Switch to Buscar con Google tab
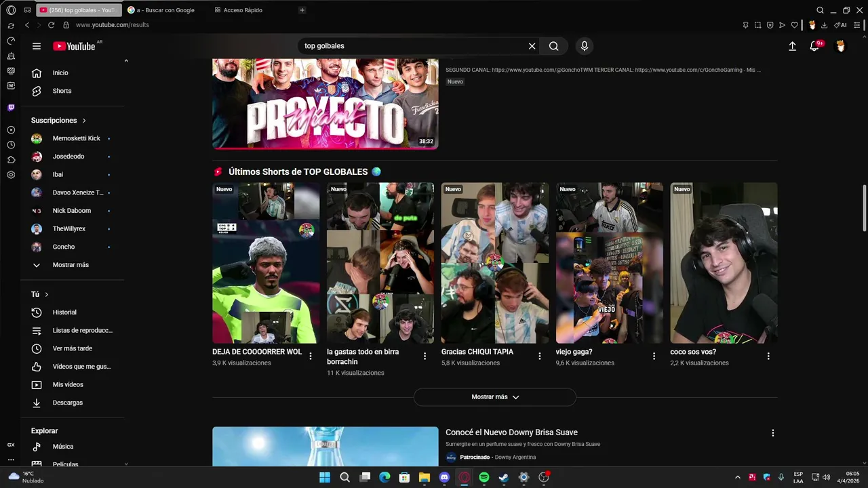 [x=165, y=10]
